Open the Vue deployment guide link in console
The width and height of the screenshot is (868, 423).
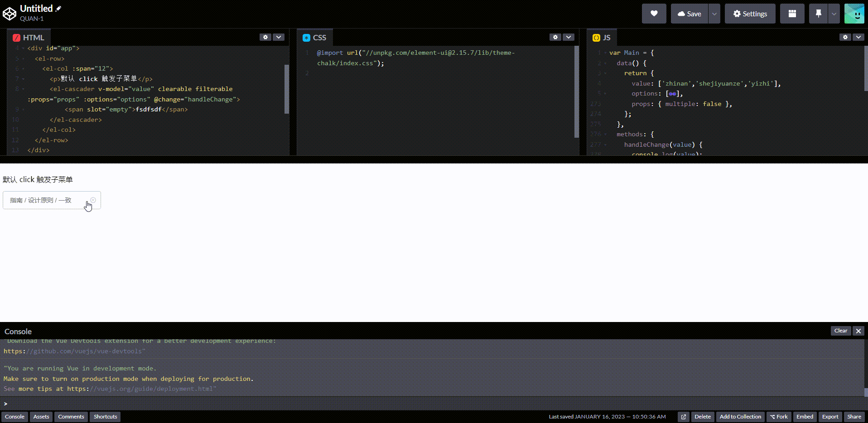point(142,389)
